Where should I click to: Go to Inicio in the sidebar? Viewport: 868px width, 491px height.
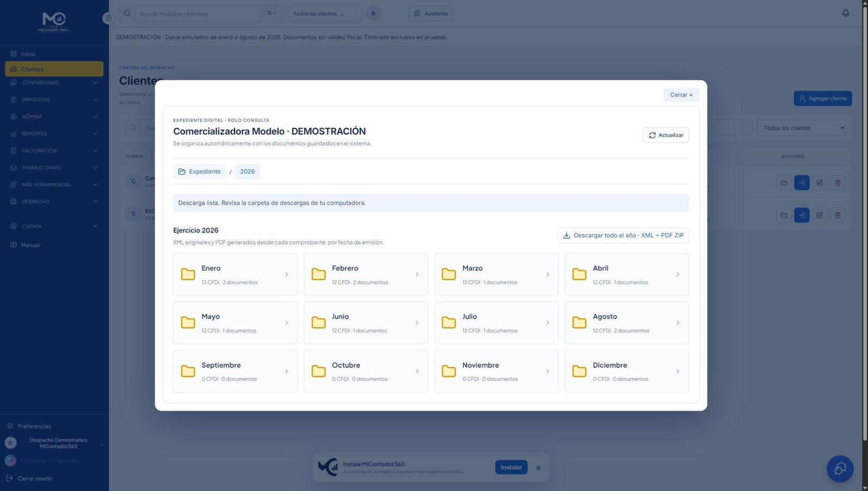point(54,54)
